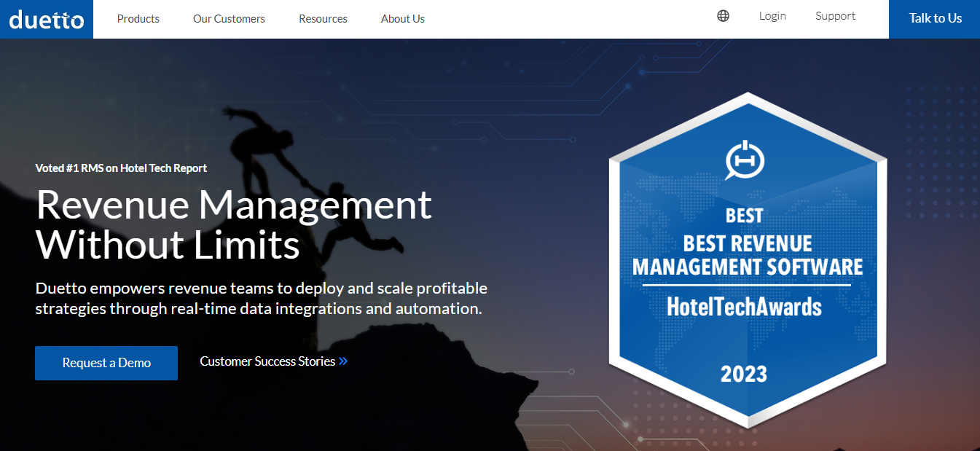
Task: Open the Support page link
Action: point(835,15)
